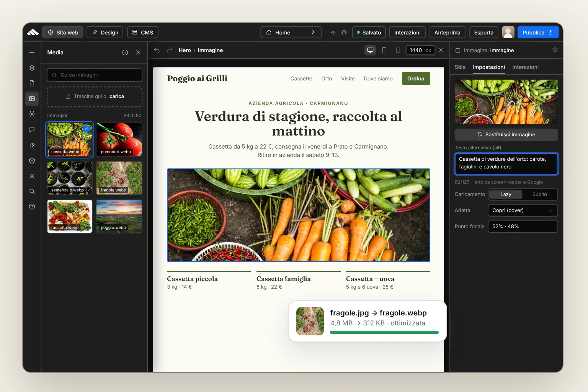Switch to the Stile tab
The width and height of the screenshot is (588, 392).
click(460, 67)
